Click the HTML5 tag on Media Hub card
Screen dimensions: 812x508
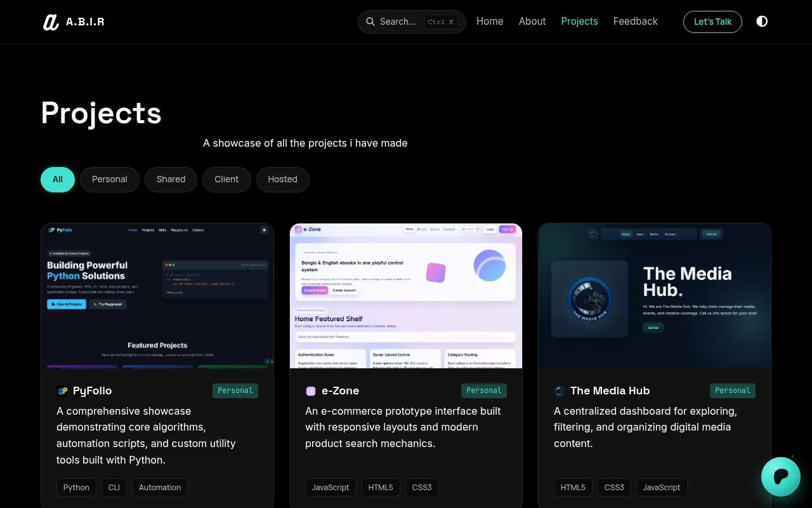coord(573,488)
